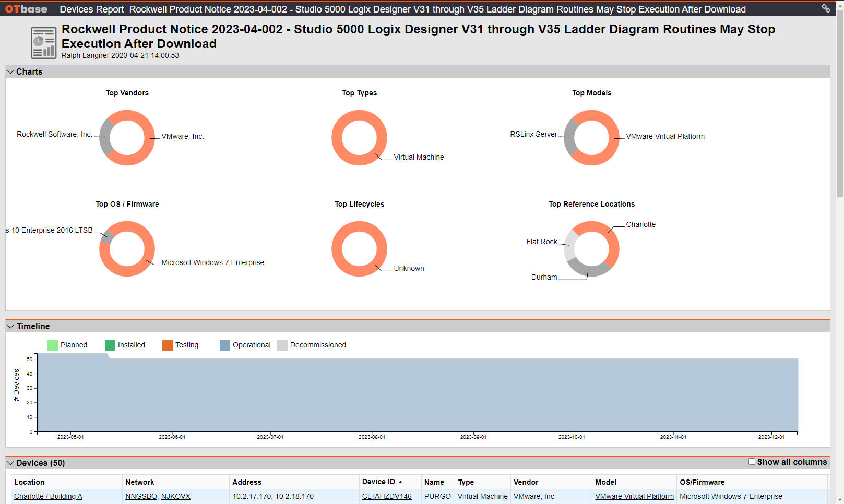Click the 2023-09-01 timeline axis tick
844x504 pixels.
[473, 437]
